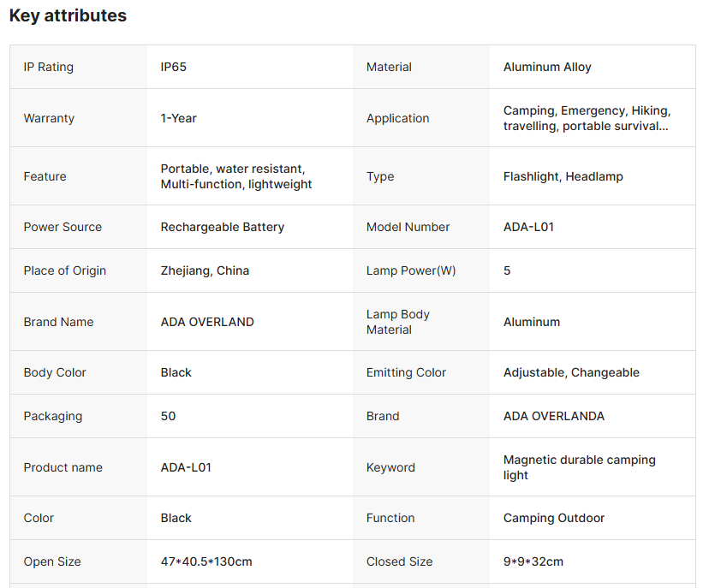Click the Closed Size value 9*9*32cm
703x588 pixels.
(533, 561)
